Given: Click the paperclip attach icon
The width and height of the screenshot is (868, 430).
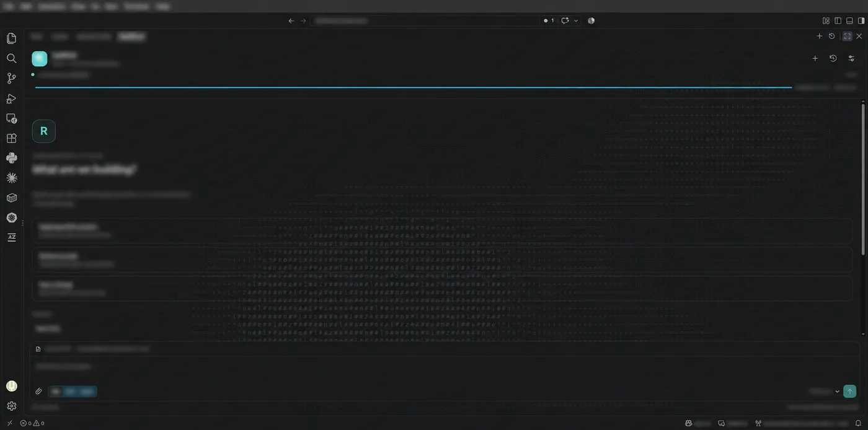Looking at the screenshot, I should click(x=38, y=392).
